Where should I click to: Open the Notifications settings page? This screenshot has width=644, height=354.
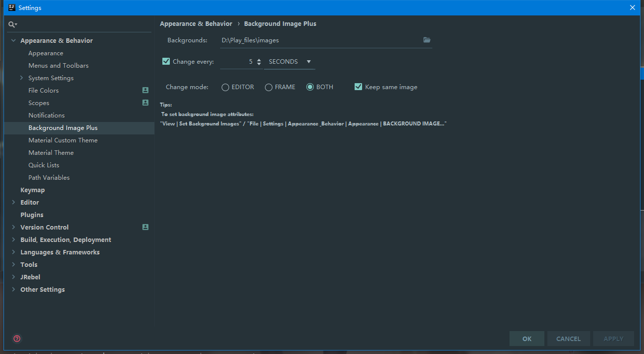click(x=46, y=116)
